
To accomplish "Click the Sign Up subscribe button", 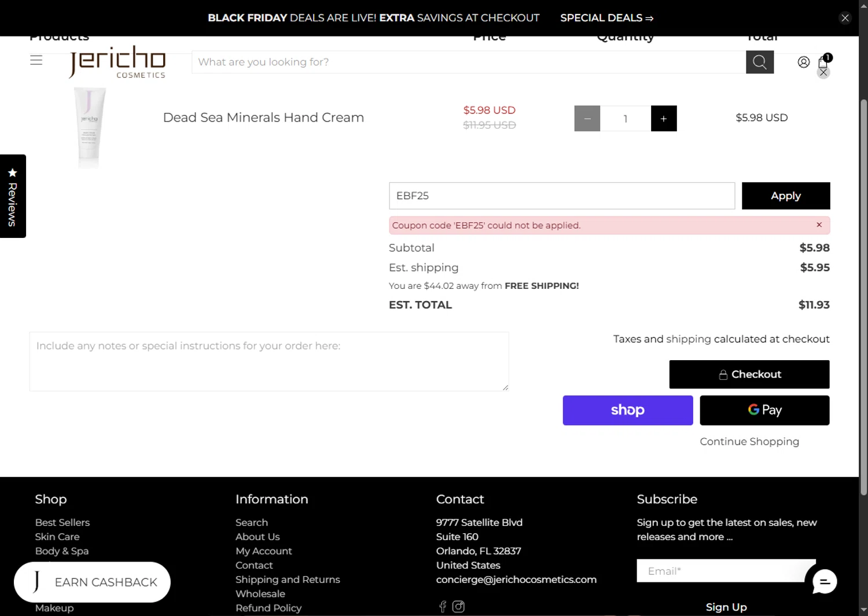I will click(x=726, y=607).
